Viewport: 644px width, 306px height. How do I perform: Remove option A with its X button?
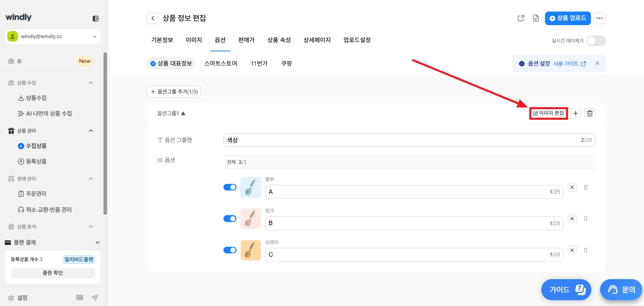tap(572, 187)
